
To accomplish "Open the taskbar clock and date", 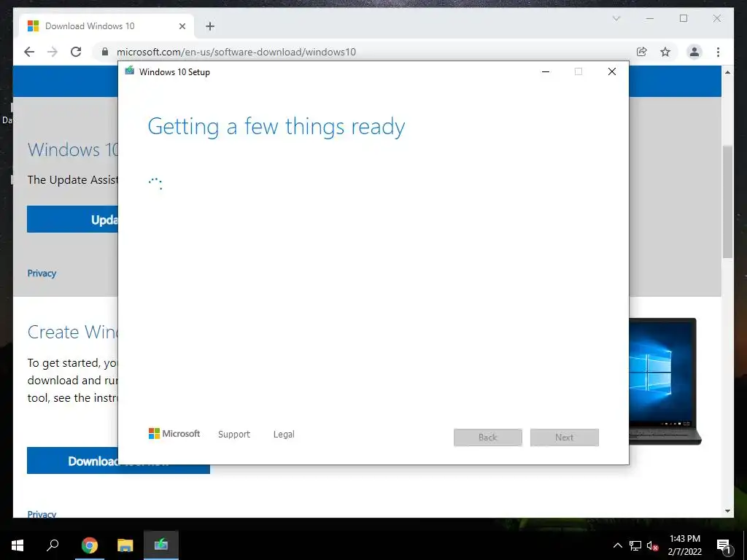I will [x=684, y=545].
